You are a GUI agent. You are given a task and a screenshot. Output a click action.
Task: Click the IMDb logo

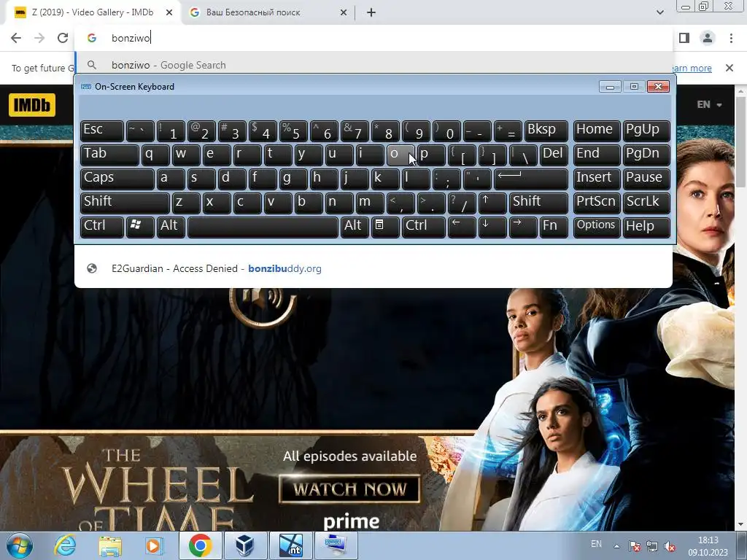point(32,105)
